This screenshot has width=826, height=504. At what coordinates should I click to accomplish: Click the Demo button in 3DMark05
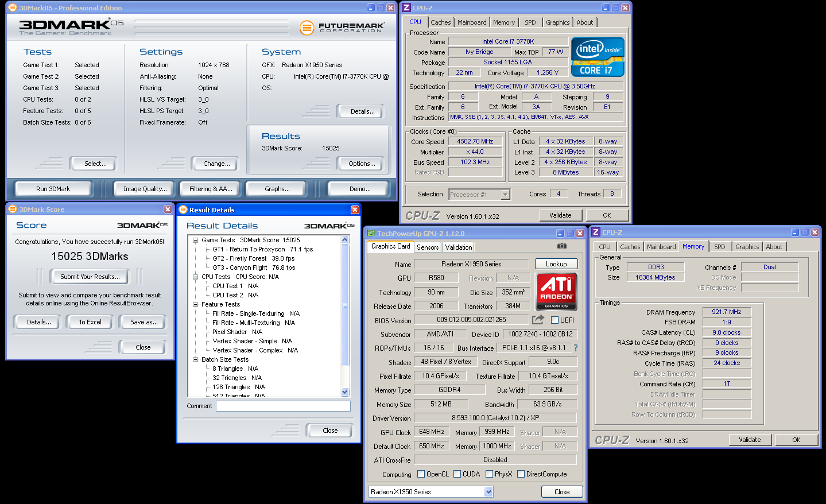360,189
